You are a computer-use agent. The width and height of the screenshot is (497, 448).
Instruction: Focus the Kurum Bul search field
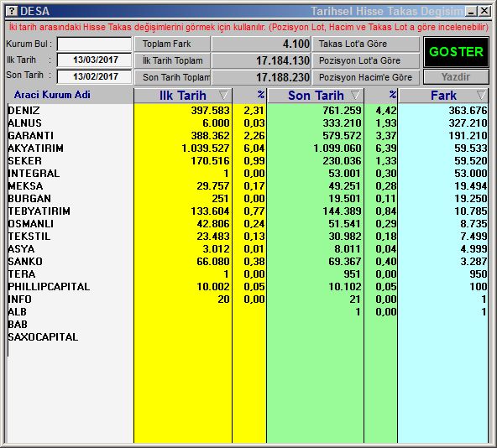click(95, 44)
